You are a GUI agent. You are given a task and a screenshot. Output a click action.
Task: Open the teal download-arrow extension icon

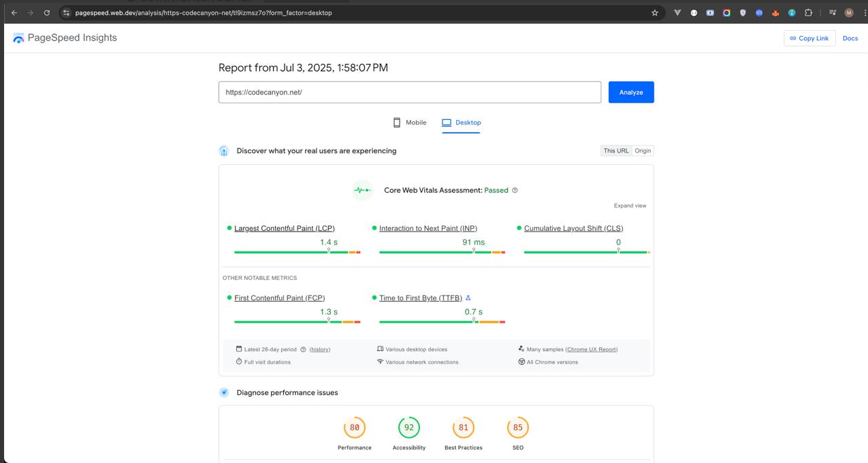792,12
